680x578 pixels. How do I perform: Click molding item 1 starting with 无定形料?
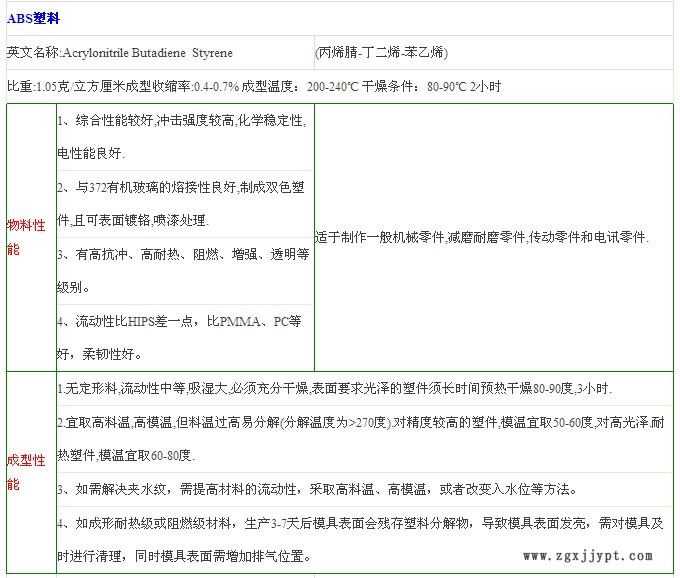coord(334,388)
